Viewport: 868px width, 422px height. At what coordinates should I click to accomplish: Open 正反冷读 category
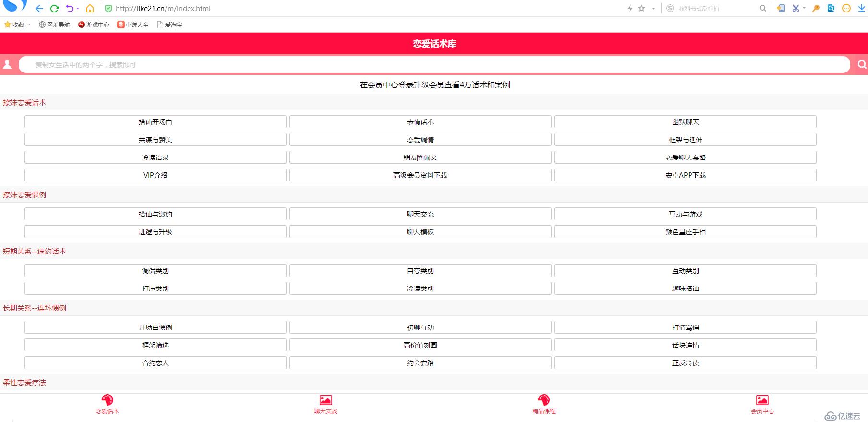click(x=685, y=363)
